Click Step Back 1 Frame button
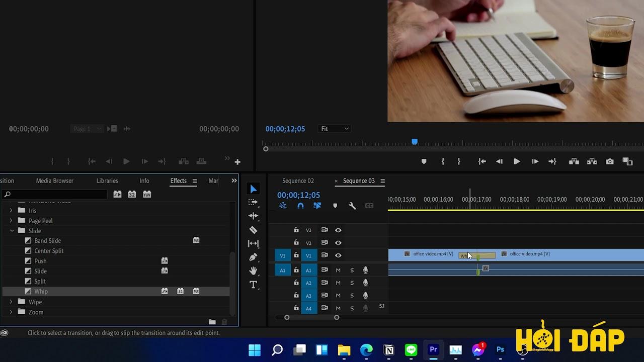 pos(499,161)
